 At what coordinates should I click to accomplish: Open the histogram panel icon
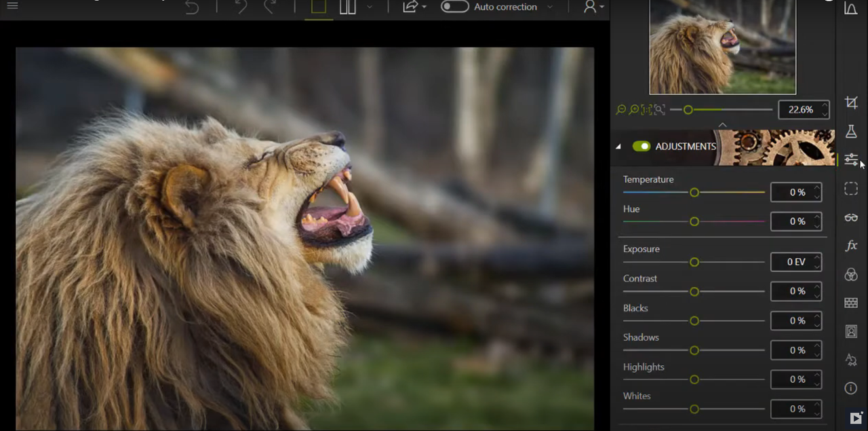(851, 8)
